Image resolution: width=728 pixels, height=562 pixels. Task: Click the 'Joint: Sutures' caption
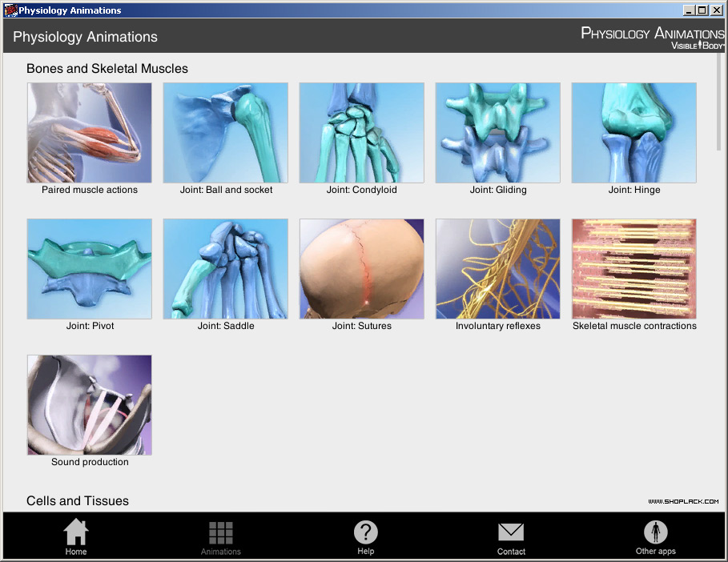coord(362,326)
